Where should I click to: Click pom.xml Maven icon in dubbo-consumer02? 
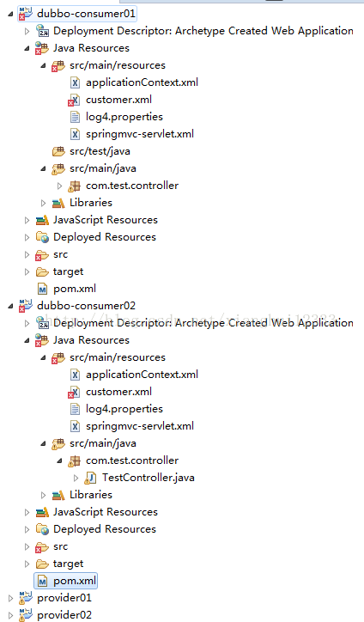[x=42, y=581]
